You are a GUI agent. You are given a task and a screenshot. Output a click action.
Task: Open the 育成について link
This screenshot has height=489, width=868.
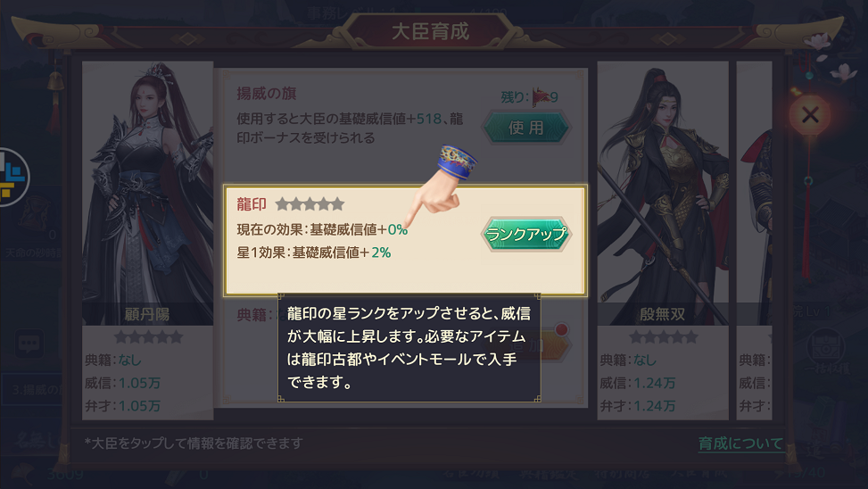pos(740,443)
